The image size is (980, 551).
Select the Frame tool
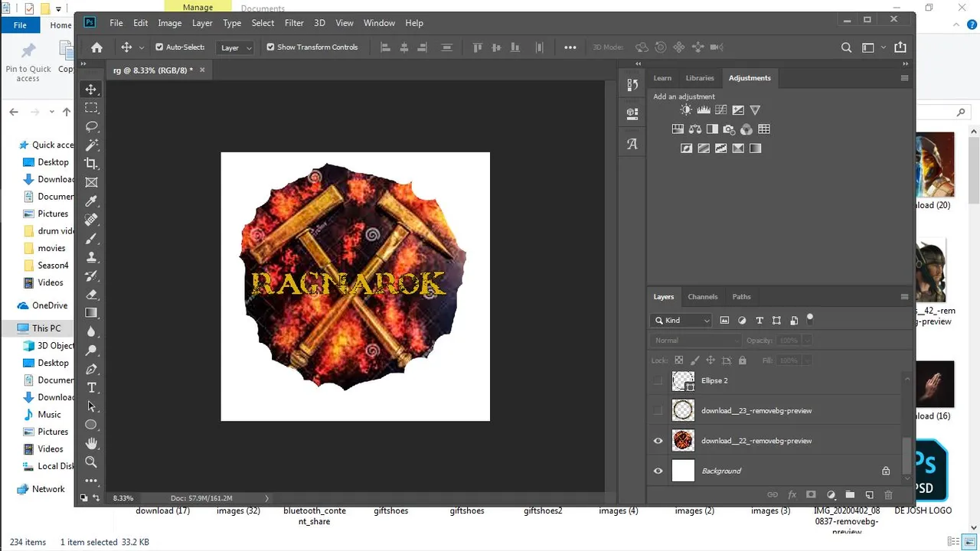91,182
